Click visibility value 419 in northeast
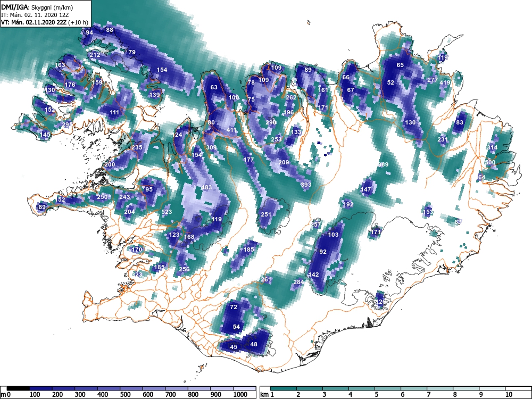This screenshot has width=532, height=399. click(444, 82)
